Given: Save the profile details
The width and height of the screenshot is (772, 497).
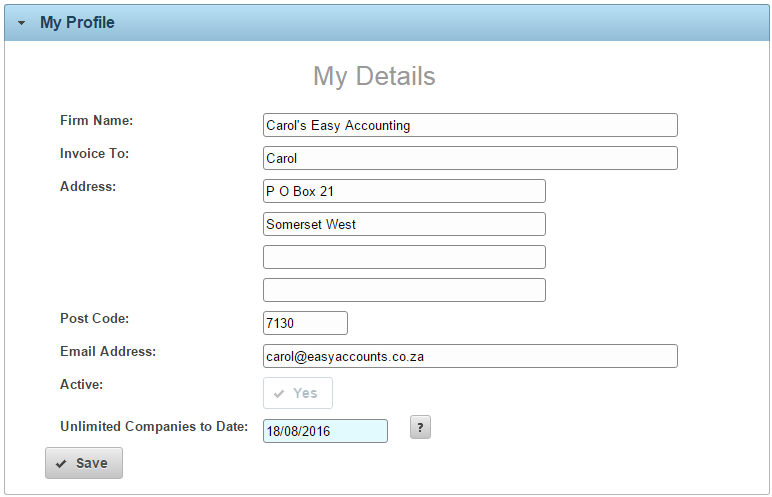Looking at the screenshot, I should 84,463.
